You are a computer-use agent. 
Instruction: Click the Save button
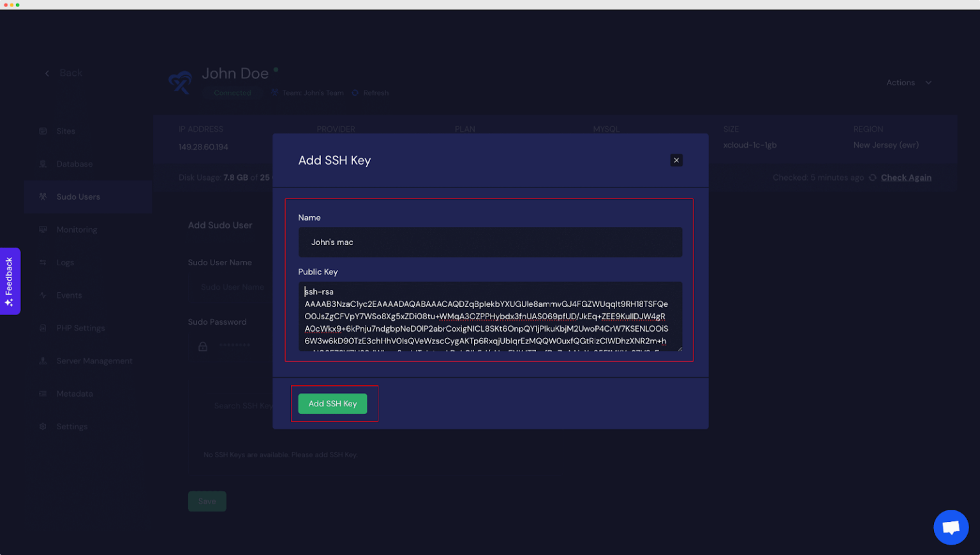pyautogui.click(x=207, y=501)
